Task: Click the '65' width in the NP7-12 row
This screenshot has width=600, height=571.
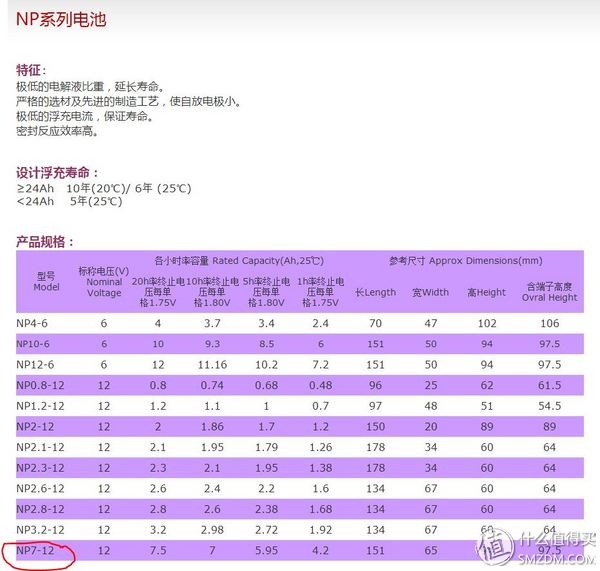Action: pyautogui.click(x=431, y=551)
